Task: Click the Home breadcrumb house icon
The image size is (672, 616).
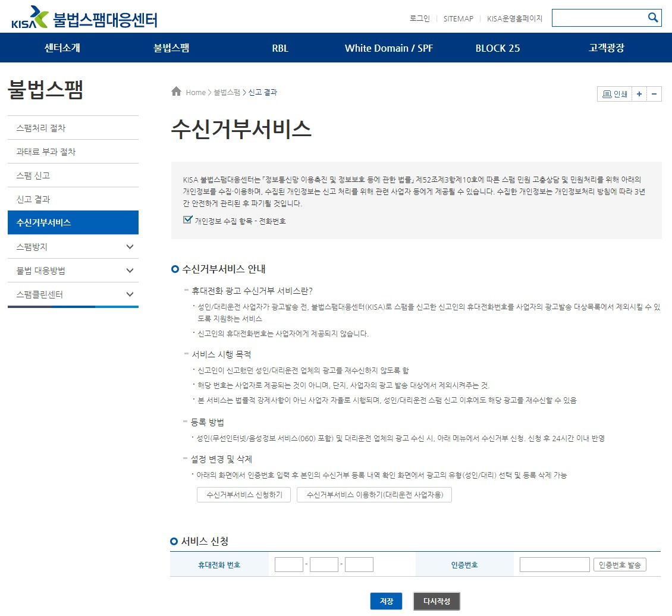Action: (175, 91)
